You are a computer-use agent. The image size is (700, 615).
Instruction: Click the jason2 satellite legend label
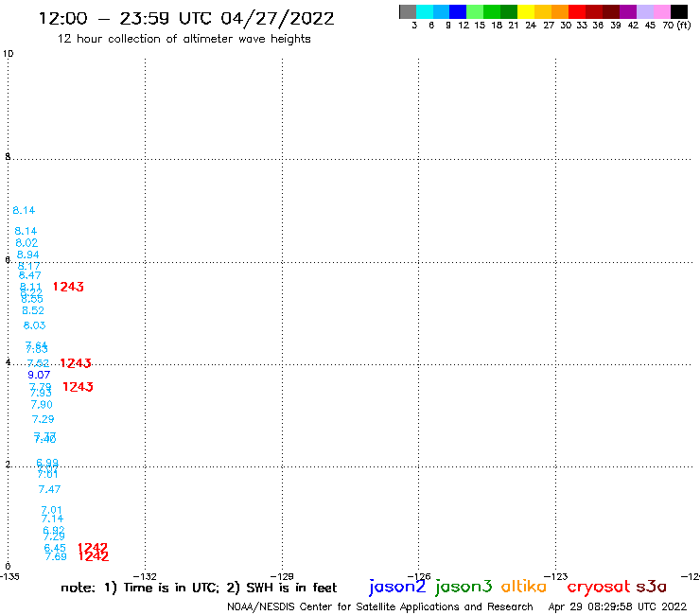tap(397, 587)
